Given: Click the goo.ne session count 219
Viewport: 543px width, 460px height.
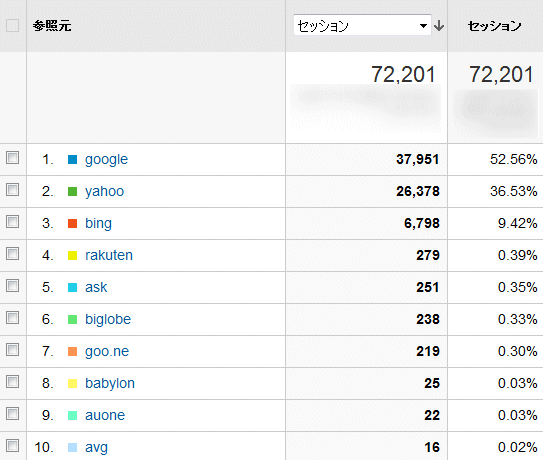Looking at the screenshot, I should click(x=428, y=351).
